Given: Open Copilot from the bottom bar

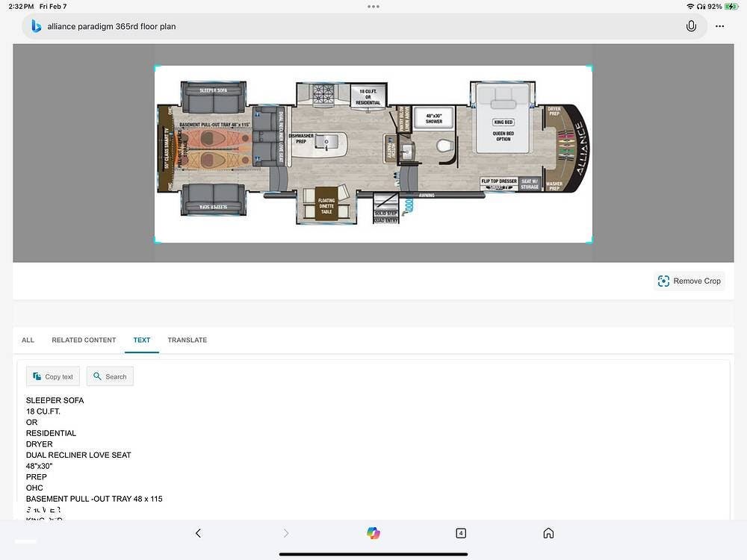Looking at the screenshot, I should pyautogui.click(x=373, y=533).
